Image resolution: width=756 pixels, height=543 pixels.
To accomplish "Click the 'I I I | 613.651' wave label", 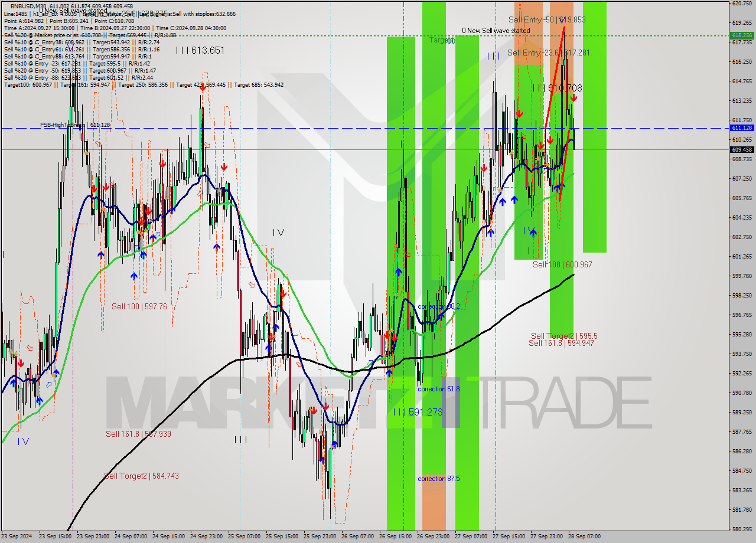I will (x=200, y=50).
